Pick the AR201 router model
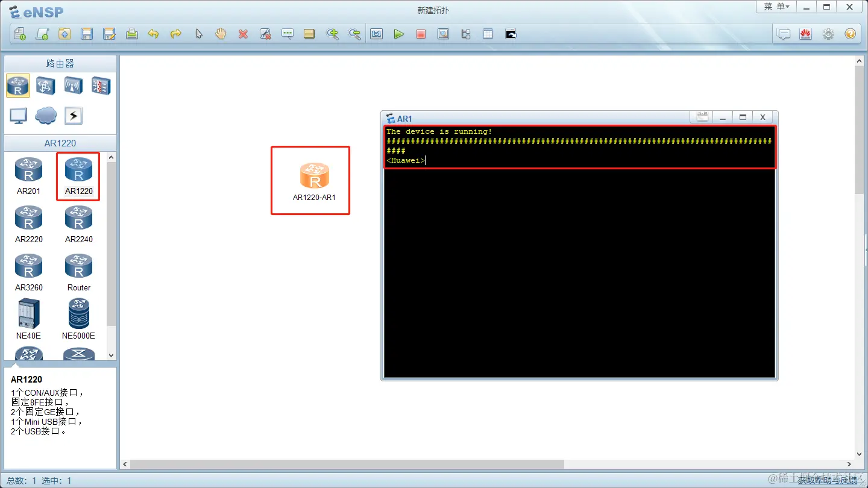Viewport: 868px width, 488px height. (28, 176)
